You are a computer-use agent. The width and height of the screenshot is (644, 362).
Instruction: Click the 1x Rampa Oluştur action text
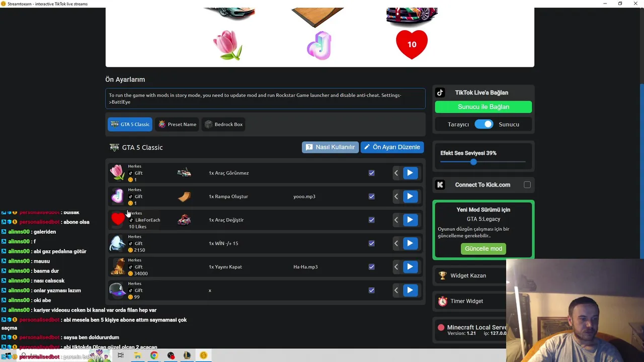click(x=228, y=197)
